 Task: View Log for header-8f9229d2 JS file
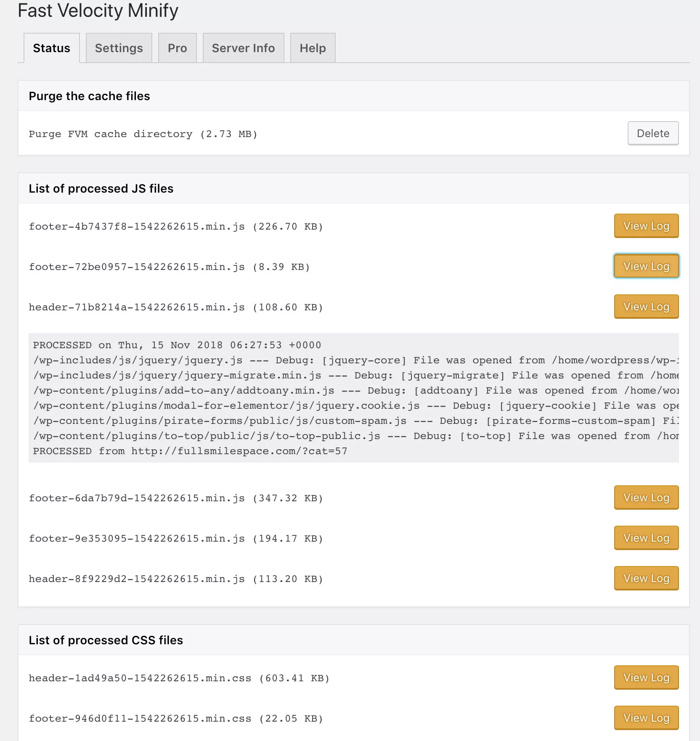(x=646, y=578)
